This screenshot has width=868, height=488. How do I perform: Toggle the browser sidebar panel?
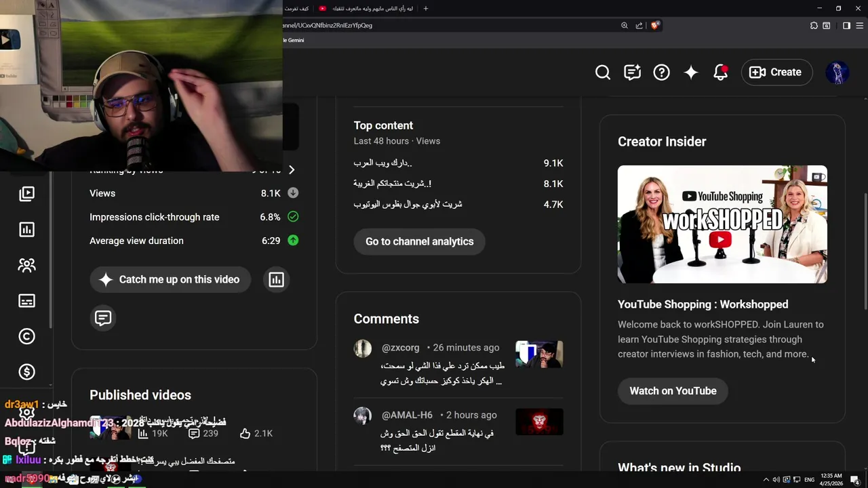[846, 25]
